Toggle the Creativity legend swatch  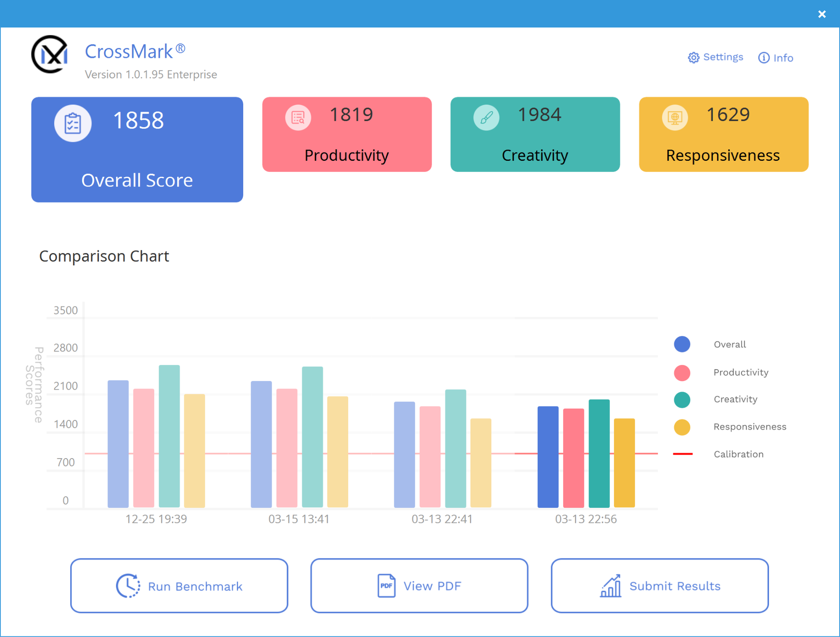[682, 399]
